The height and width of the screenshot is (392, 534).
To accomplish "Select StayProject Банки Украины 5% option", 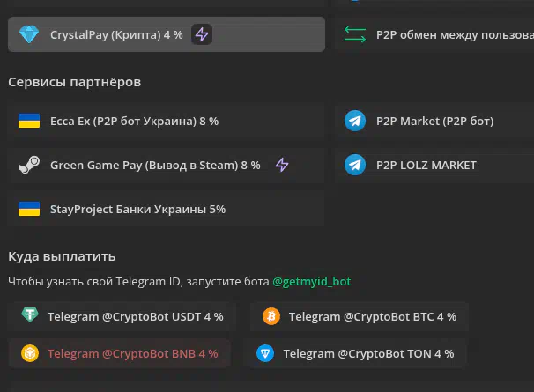I will tap(167, 209).
